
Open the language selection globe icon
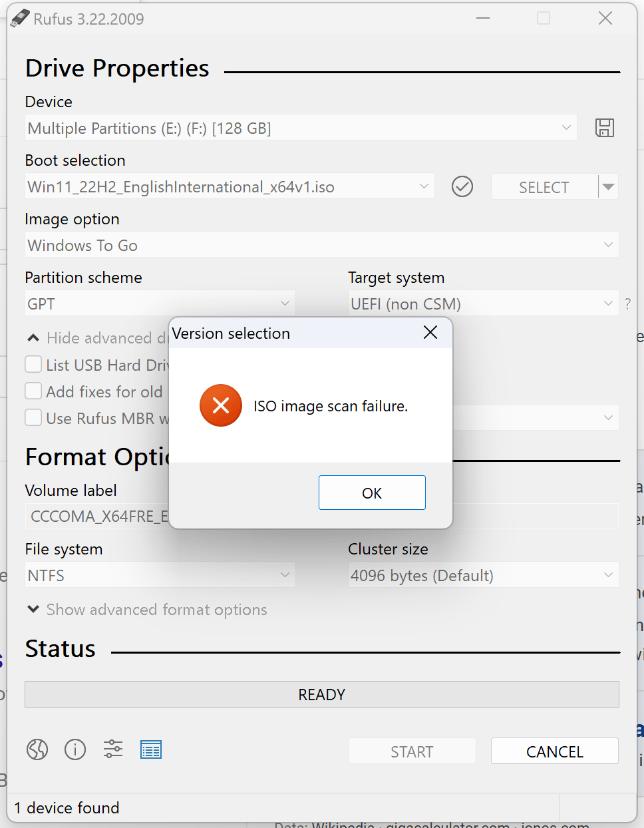37,749
